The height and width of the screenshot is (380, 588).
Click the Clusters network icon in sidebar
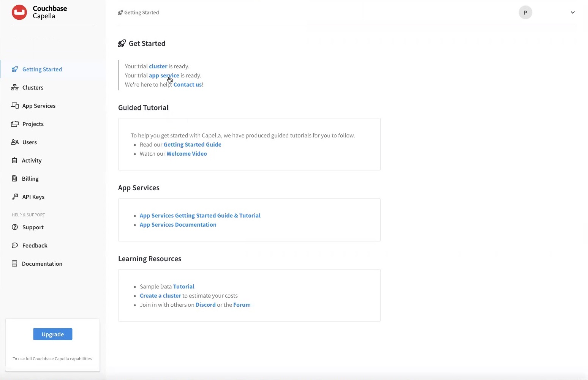[15, 88]
